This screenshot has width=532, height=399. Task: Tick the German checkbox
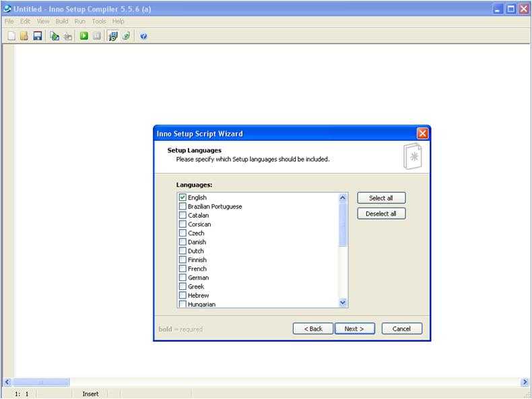click(x=182, y=278)
